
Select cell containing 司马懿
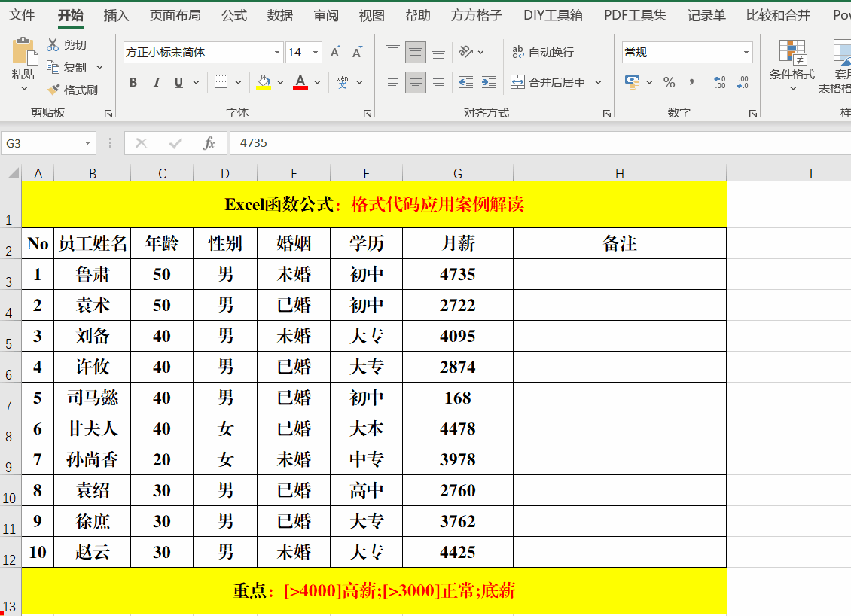tap(93, 398)
